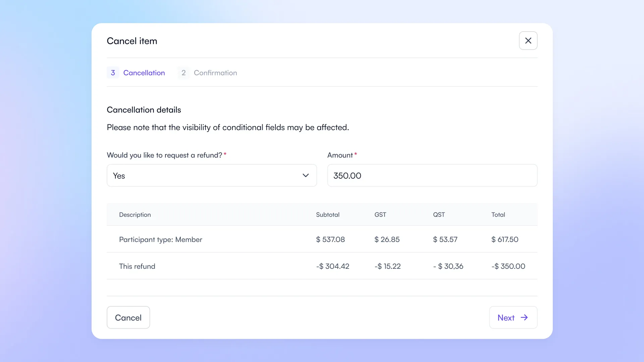Image resolution: width=644 pixels, height=362 pixels.
Task: Select the Subtotal column header
Action: (328, 215)
